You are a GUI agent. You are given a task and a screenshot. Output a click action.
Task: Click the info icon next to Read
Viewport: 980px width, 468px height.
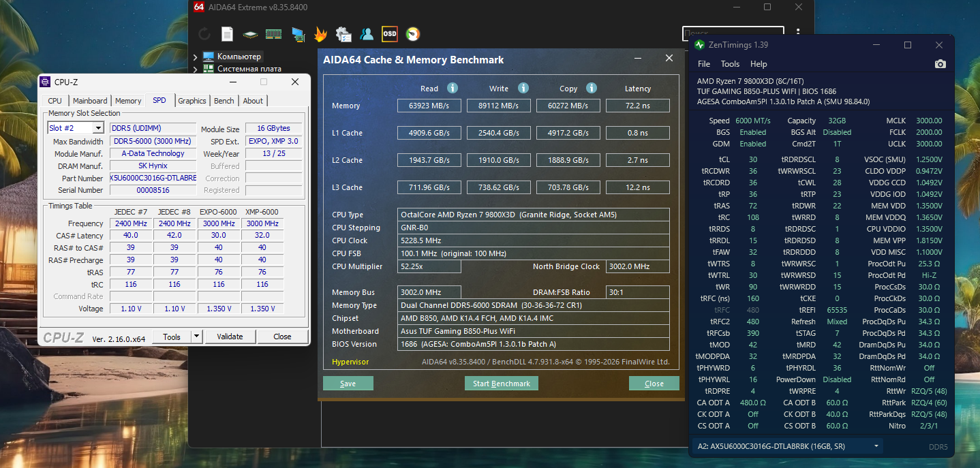(453, 88)
